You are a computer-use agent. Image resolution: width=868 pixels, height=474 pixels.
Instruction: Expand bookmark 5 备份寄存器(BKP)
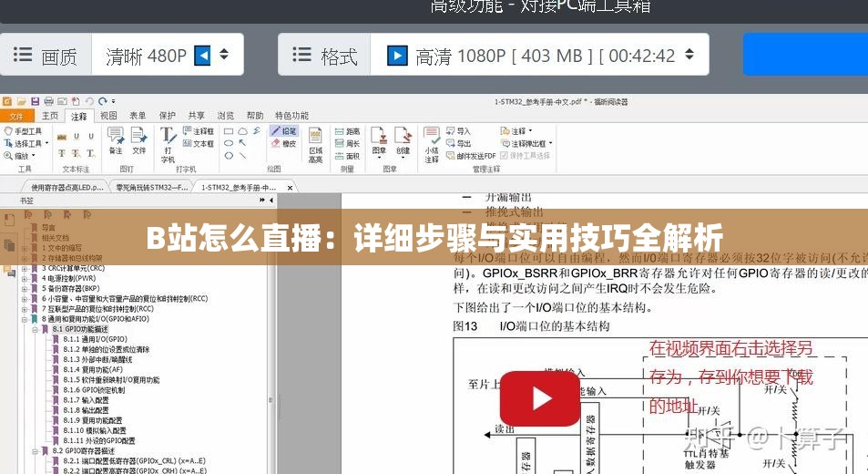(x=25, y=289)
